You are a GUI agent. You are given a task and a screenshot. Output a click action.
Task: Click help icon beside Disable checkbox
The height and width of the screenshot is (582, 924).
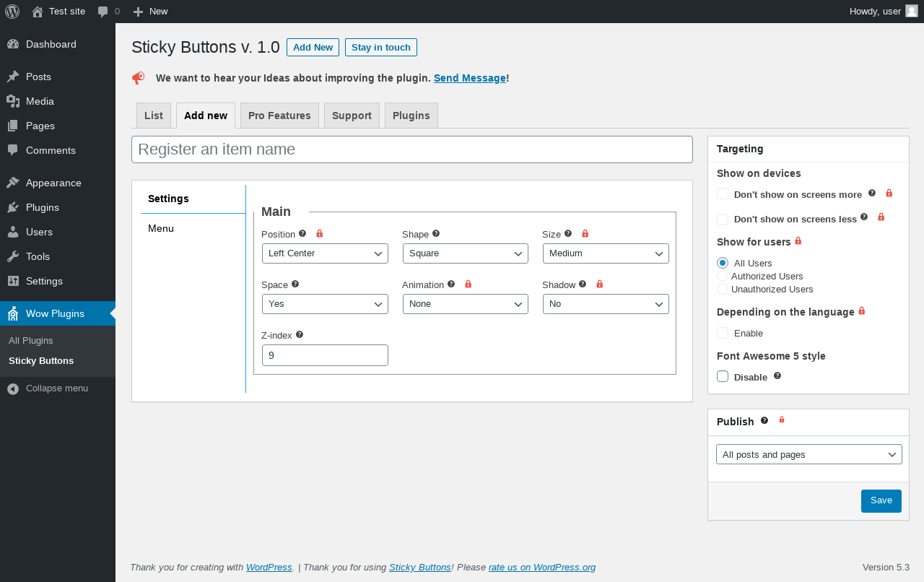pyautogui.click(x=777, y=375)
